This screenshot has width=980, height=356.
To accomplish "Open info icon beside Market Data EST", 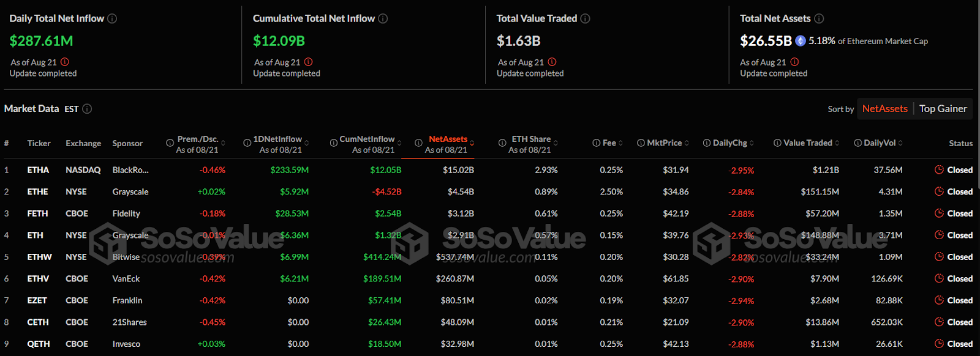I will (x=87, y=109).
